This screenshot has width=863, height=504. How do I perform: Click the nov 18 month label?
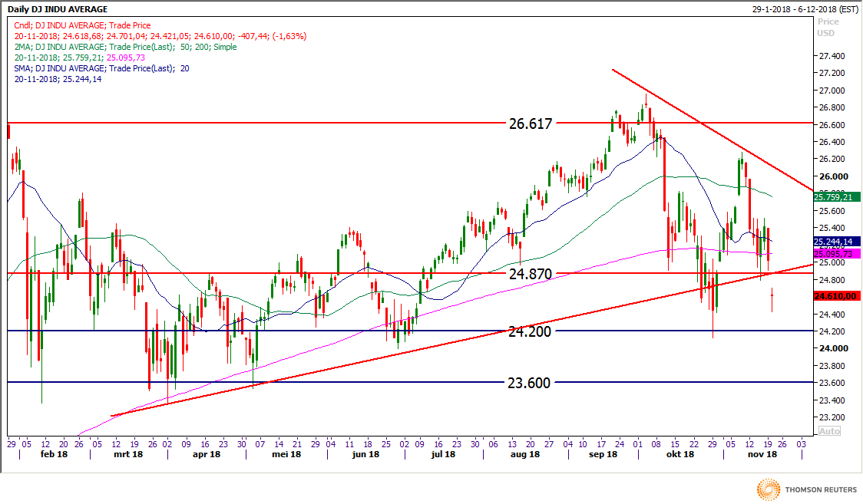[x=762, y=455]
